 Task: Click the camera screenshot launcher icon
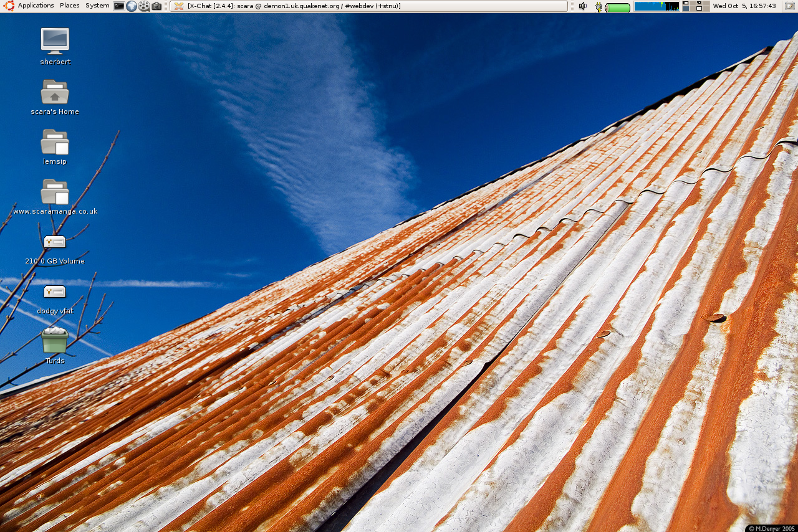point(156,6)
